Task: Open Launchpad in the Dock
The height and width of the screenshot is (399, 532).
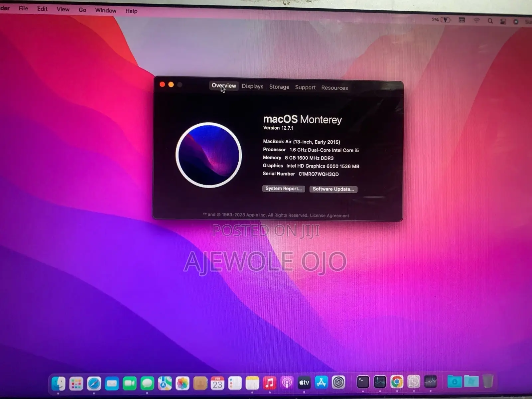Action: (76, 384)
